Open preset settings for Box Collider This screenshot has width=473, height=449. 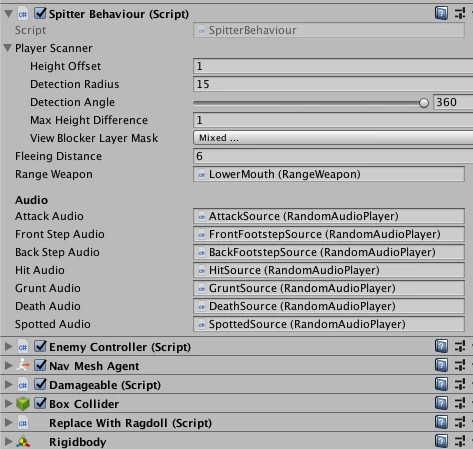pos(460,403)
